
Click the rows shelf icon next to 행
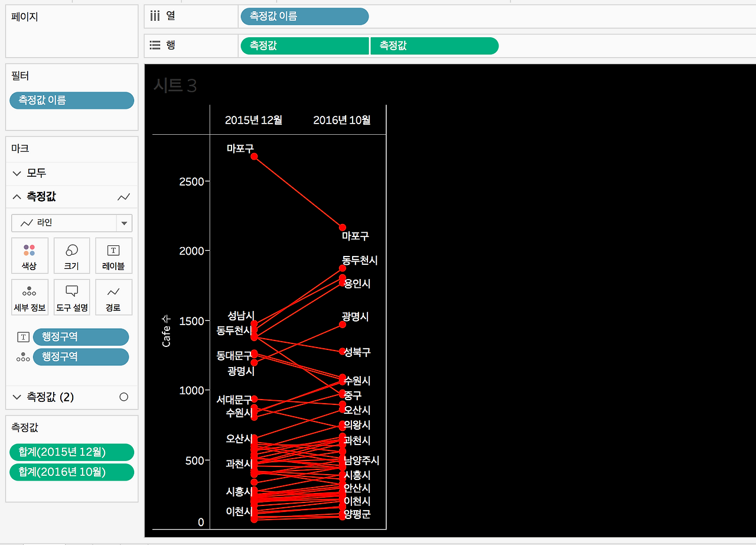pos(155,45)
